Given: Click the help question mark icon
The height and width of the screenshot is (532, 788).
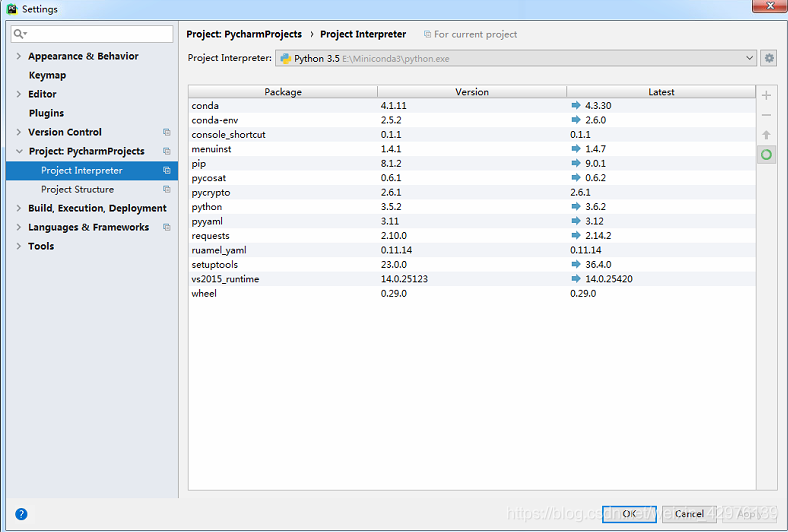Looking at the screenshot, I should [x=21, y=514].
